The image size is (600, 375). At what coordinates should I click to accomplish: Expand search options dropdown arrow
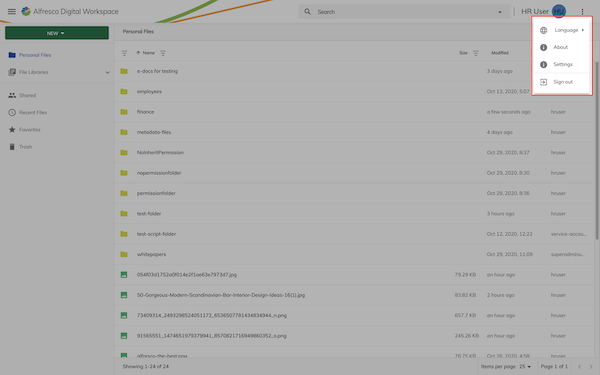(x=500, y=12)
